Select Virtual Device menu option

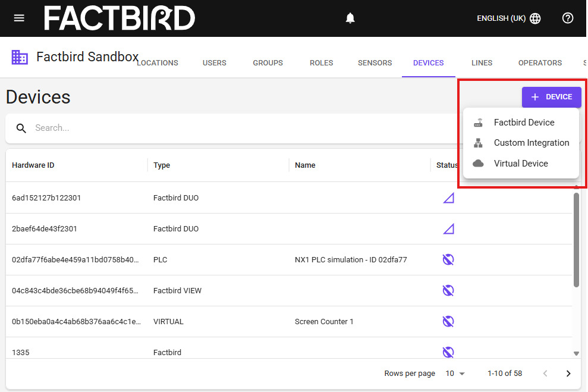[x=521, y=164]
